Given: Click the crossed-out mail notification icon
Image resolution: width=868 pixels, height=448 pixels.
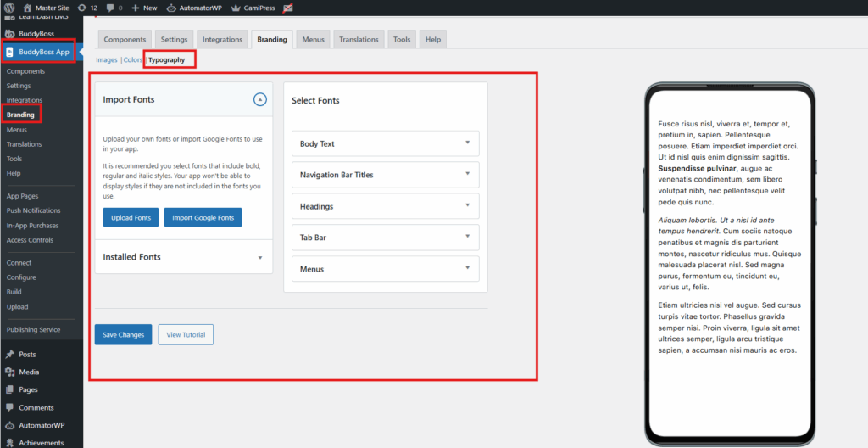Looking at the screenshot, I should [288, 8].
